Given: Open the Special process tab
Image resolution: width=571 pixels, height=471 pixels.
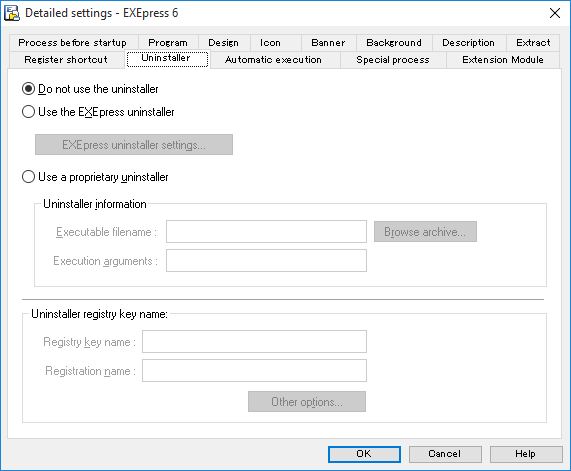Looking at the screenshot, I should click(x=393, y=60).
